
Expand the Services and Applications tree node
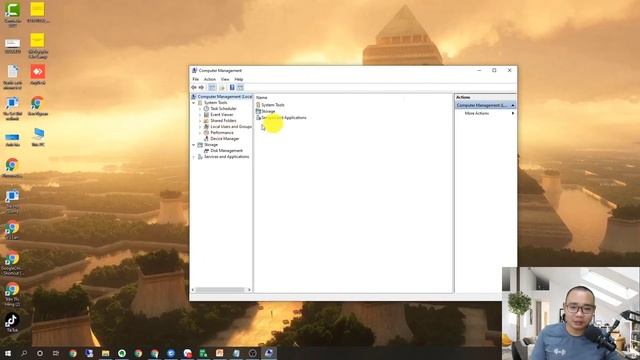tap(193, 157)
